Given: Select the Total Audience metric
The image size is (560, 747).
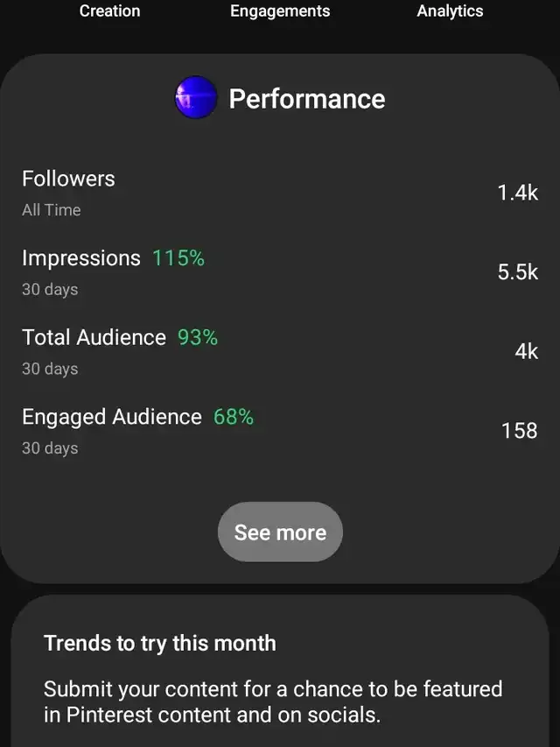Looking at the screenshot, I should coord(280,351).
